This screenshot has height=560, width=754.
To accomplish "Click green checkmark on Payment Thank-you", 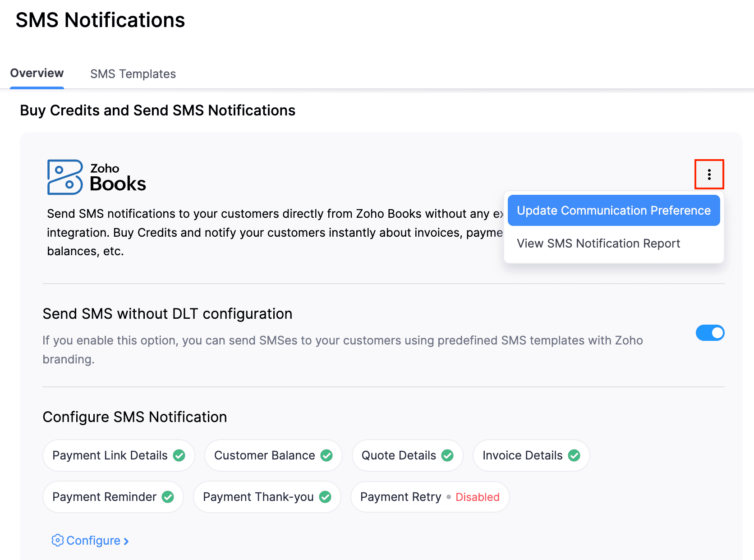I will [x=325, y=497].
